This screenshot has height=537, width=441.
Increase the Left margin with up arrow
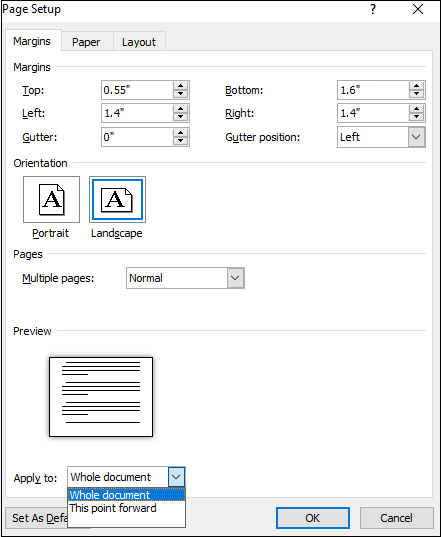180,109
